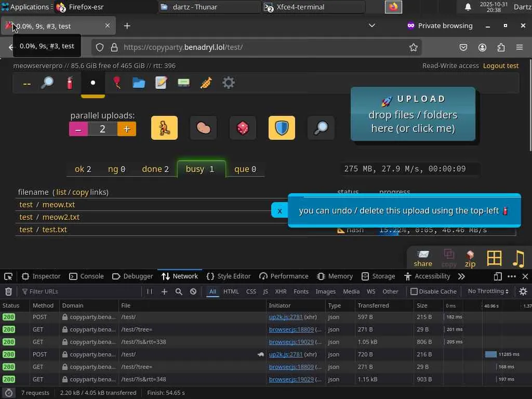Click the zip download button
532x399 pixels.
click(x=470, y=259)
